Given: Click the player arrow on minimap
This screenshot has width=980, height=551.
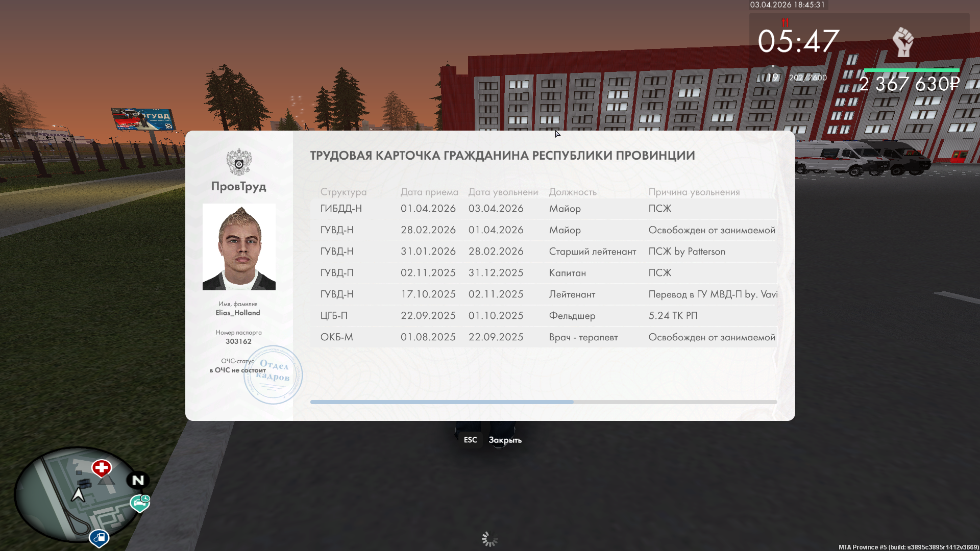Looking at the screenshot, I should click(78, 494).
